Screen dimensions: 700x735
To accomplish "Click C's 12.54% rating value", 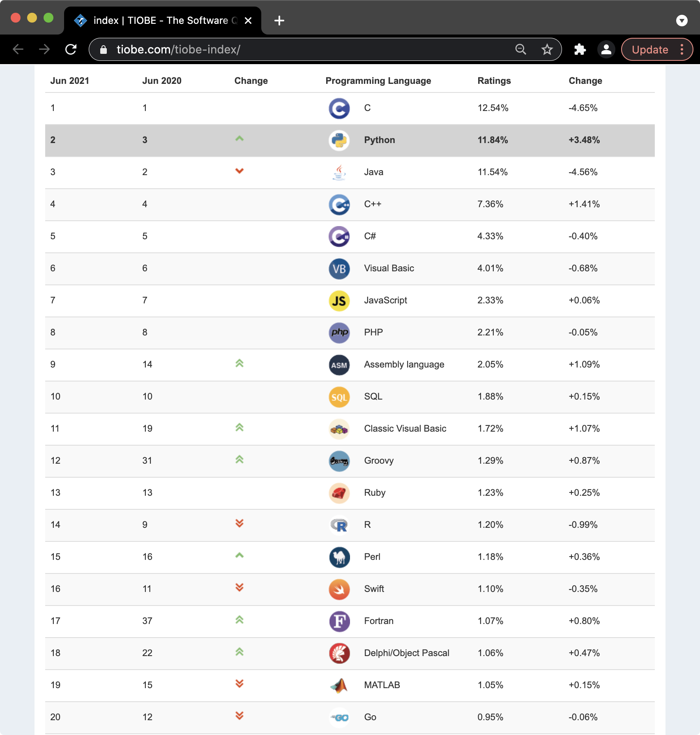I will (493, 108).
